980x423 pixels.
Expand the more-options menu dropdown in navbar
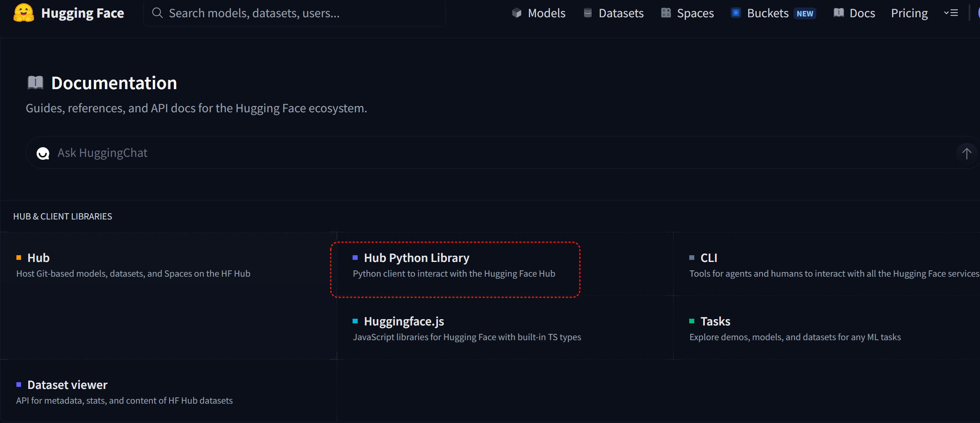951,13
